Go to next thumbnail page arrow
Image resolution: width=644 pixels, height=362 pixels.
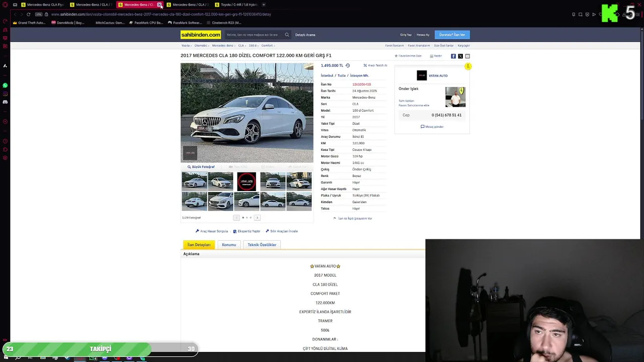[x=257, y=218]
